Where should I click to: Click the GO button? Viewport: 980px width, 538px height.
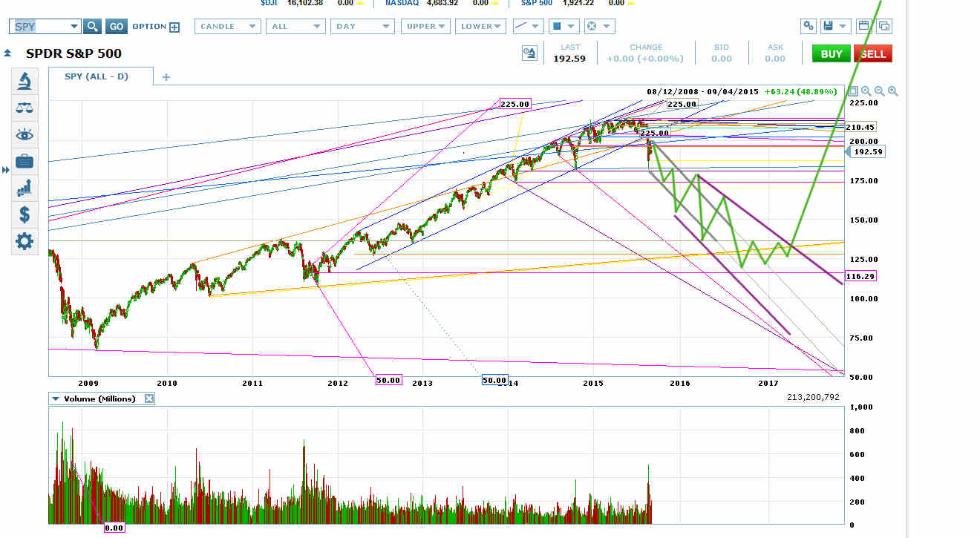click(x=117, y=27)
